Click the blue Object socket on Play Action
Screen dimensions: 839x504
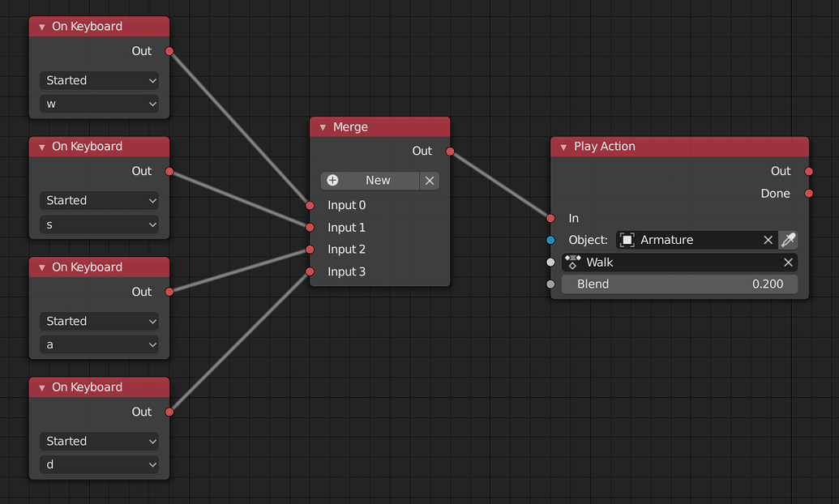552,240
